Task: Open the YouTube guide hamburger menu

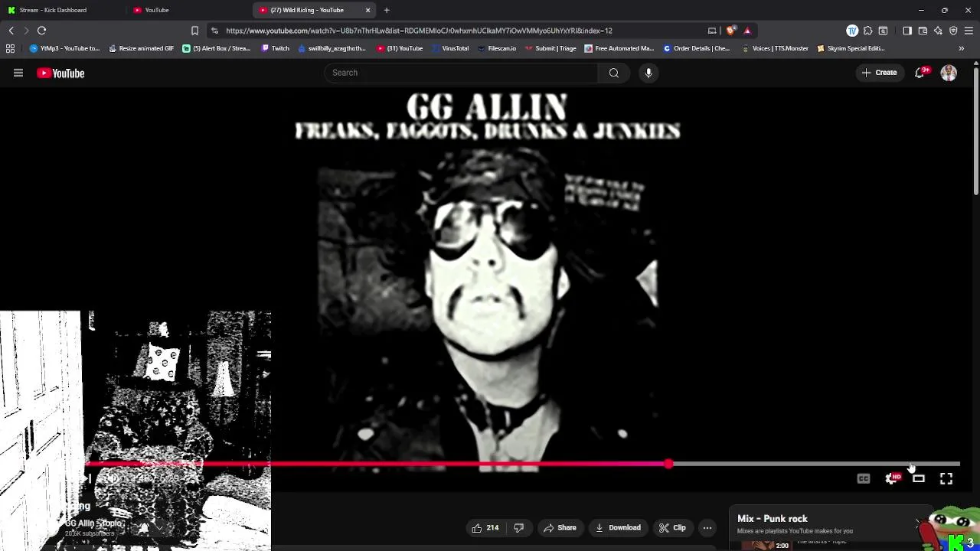Action: pos(18,73)
